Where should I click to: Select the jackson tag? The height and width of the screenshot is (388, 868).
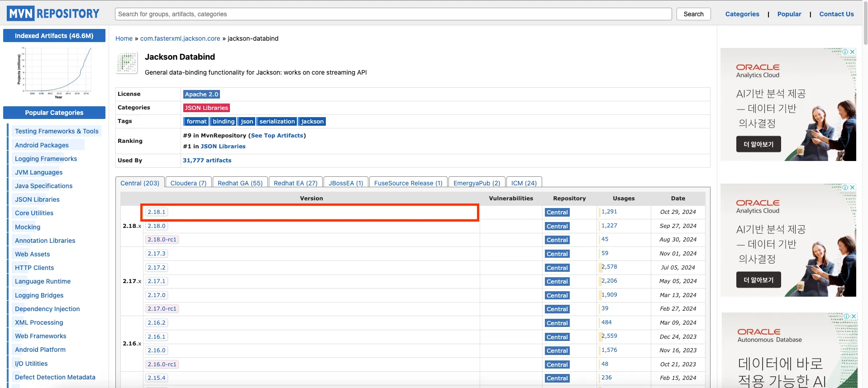tap(312, 121)
